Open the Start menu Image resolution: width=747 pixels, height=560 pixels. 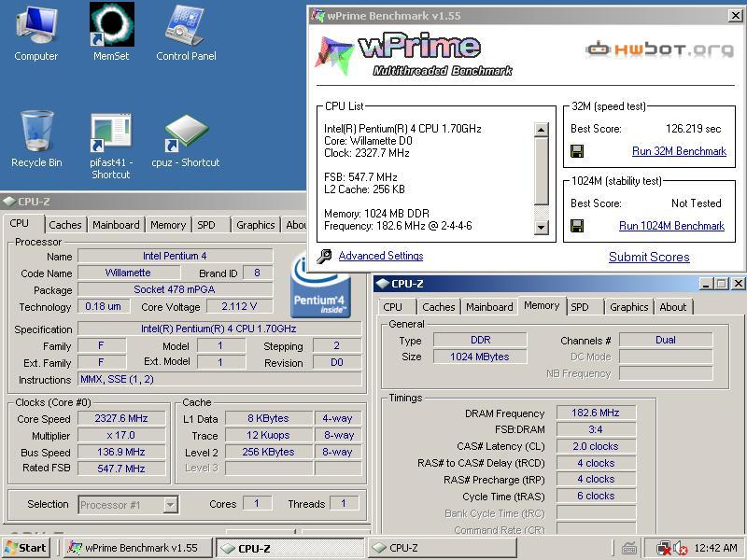(x=26, y=548)
